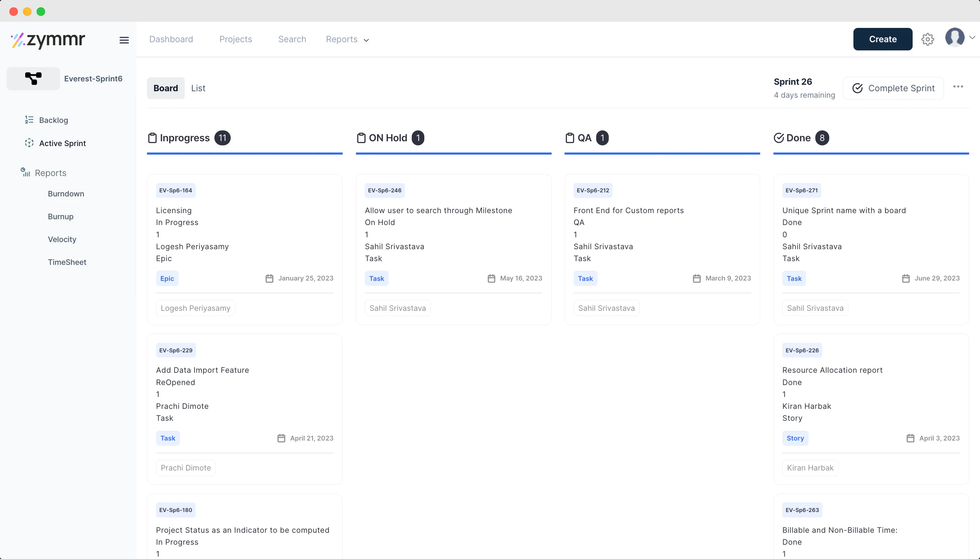
Task: Click the Reports heading in sidebar
Action: [x=51, y=173]
